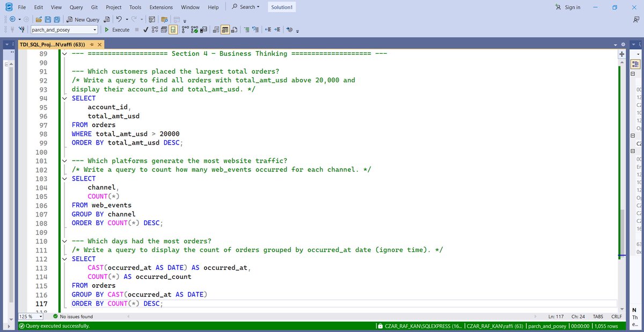Toggle Include Live Query Statistics
644x332 pixels.
coord(195,30)
